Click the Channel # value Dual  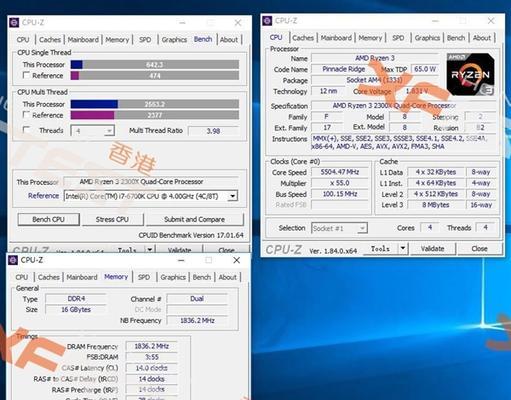(197, 299)
